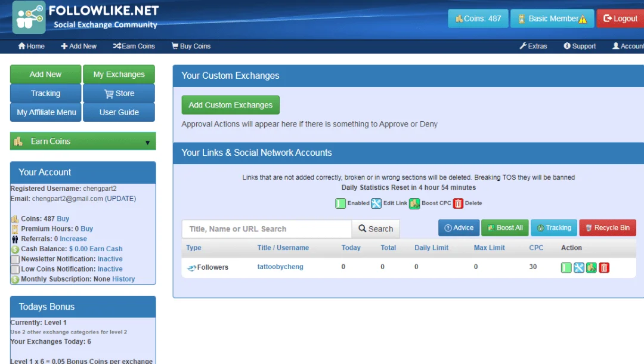Click the Edit Link legend icon
644x364 pixels.
(x=376, y=203)
